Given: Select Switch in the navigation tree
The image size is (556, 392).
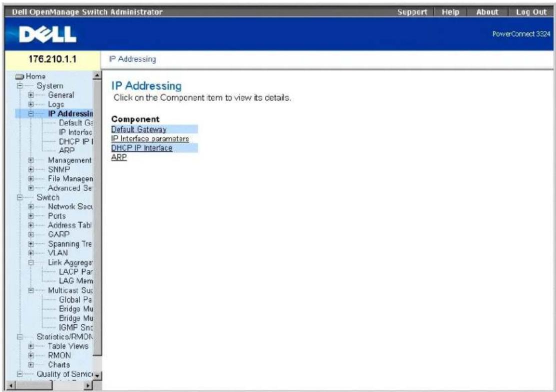Looking at the screenshot, I should coord(48,197).
